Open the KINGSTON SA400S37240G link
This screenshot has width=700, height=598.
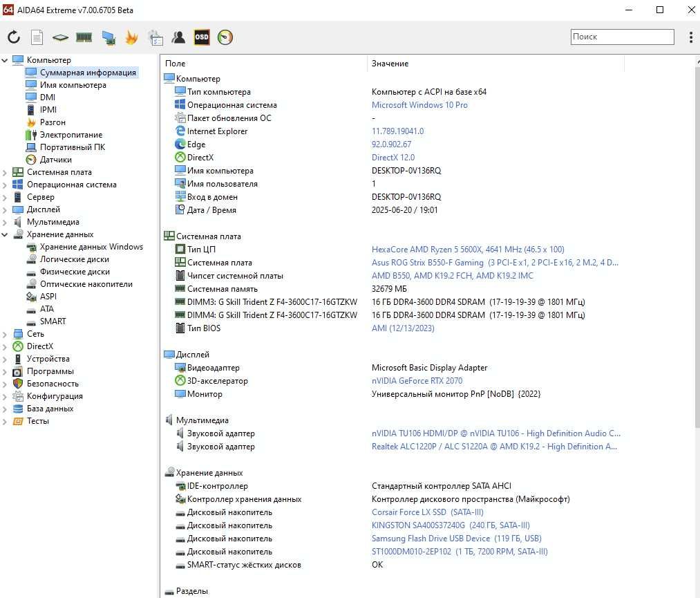(451, 525)
